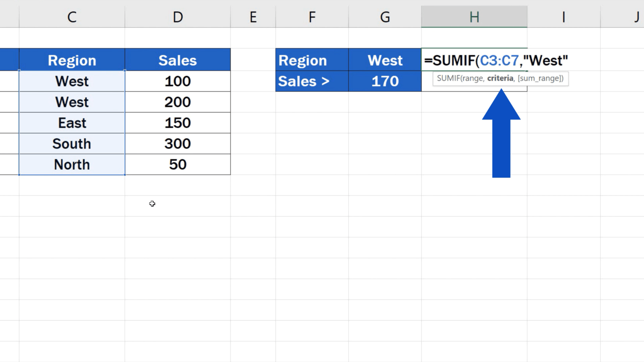The width and height of the screenshot is (644, 362).
Task: Select column D header
Action: point(178,17)
